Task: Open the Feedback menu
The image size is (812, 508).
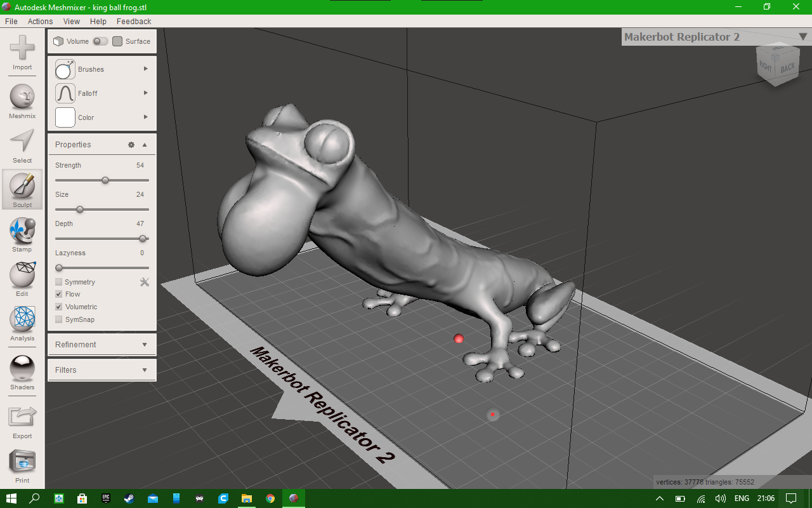Action: pos(134,21)
